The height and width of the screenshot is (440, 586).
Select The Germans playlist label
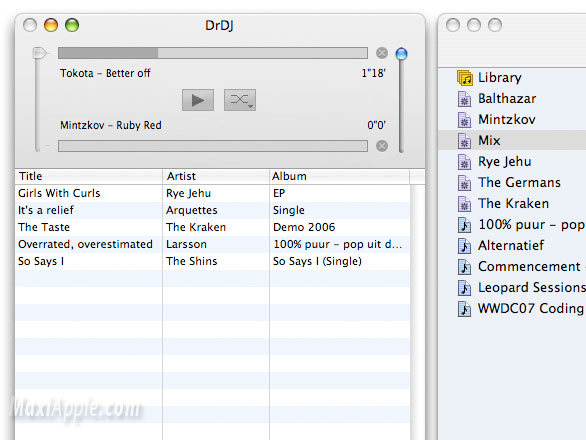point(519,182)
